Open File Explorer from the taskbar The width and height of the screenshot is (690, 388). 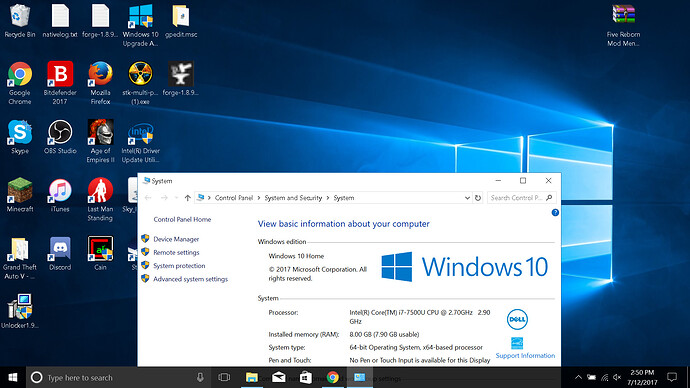click(x=252, y=377)
